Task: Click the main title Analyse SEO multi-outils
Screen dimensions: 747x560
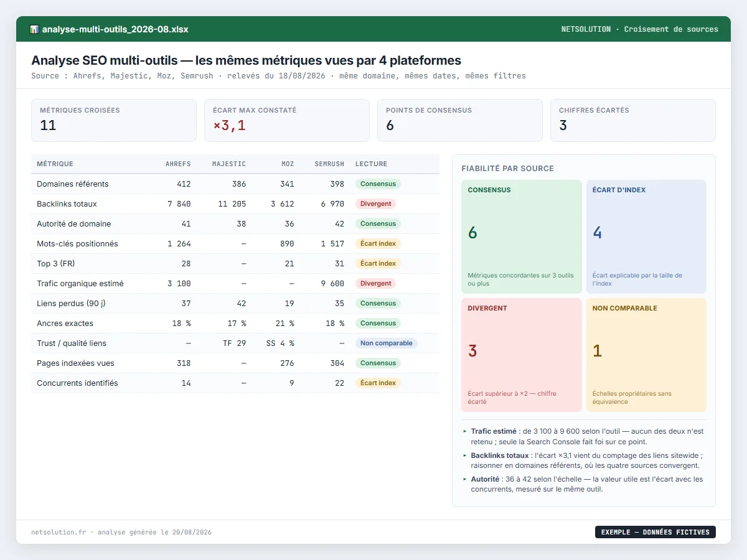Action: coord(246,60)
